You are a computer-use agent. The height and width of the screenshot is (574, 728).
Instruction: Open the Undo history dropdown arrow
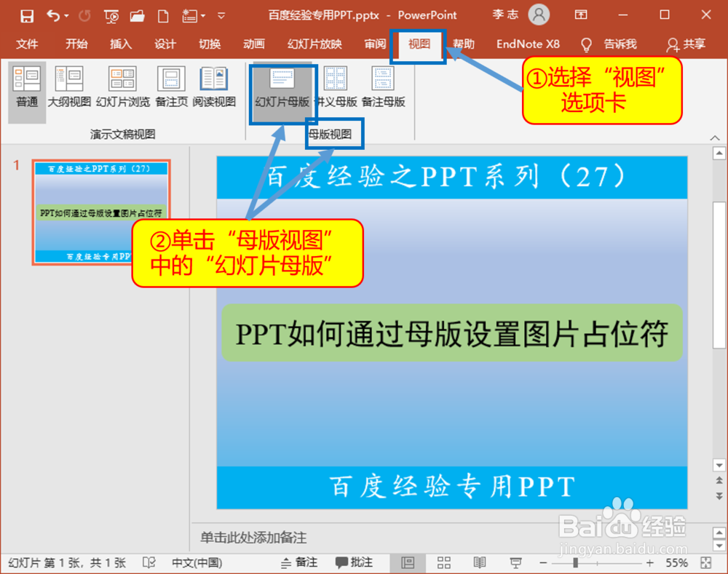tap(66, 16)
